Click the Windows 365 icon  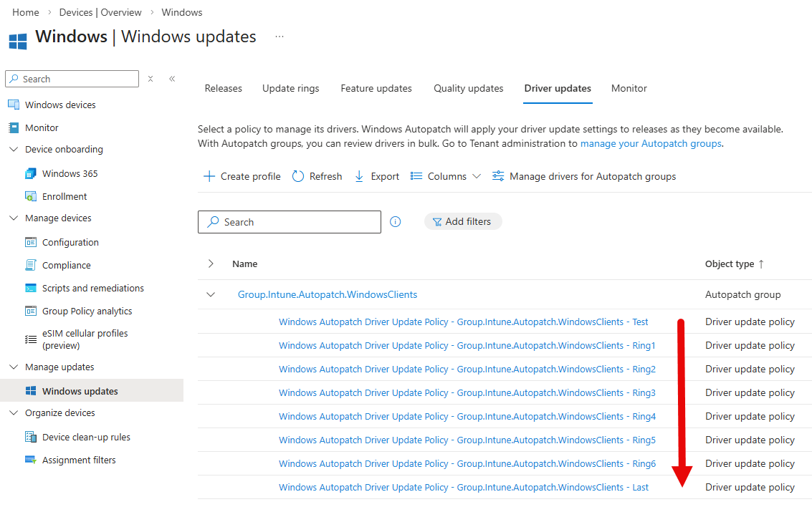tap(31, 173)
